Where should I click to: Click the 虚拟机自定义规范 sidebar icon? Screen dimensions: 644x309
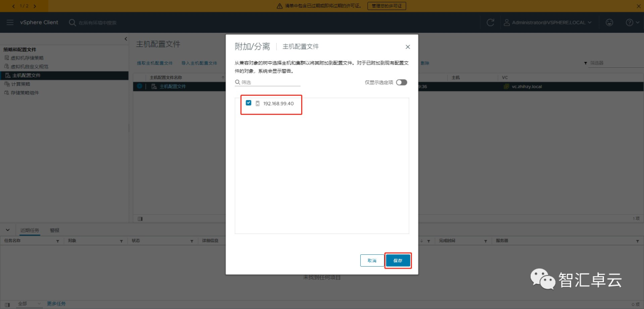[x=7, y=67]
